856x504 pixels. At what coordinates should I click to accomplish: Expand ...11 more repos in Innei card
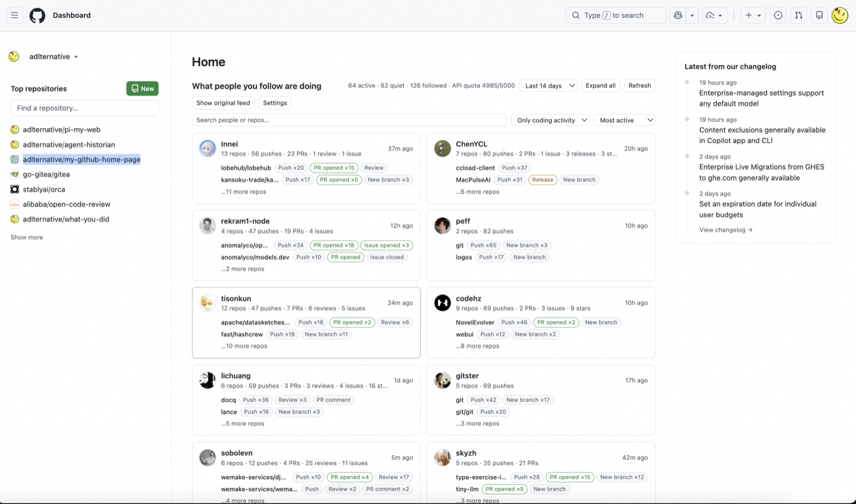(243, 192)
